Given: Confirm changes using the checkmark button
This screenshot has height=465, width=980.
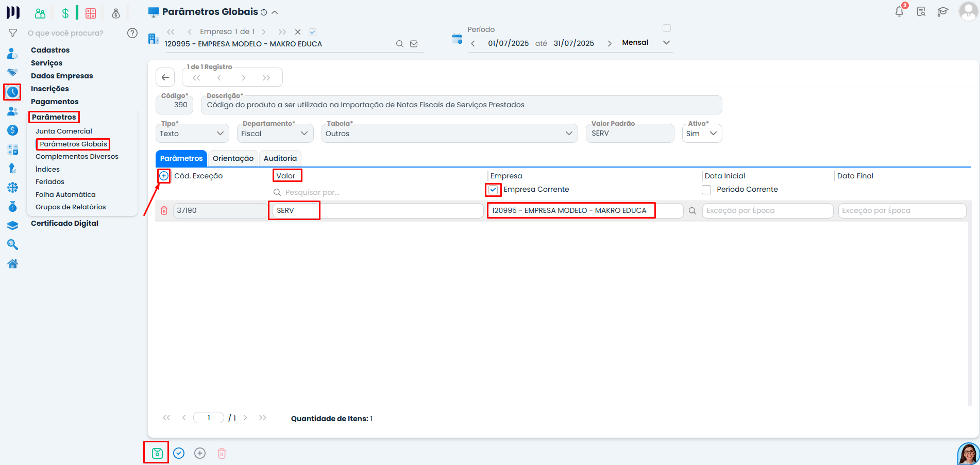Looking at the screenshot, I should pyautogui.click(x=178, y=453).
